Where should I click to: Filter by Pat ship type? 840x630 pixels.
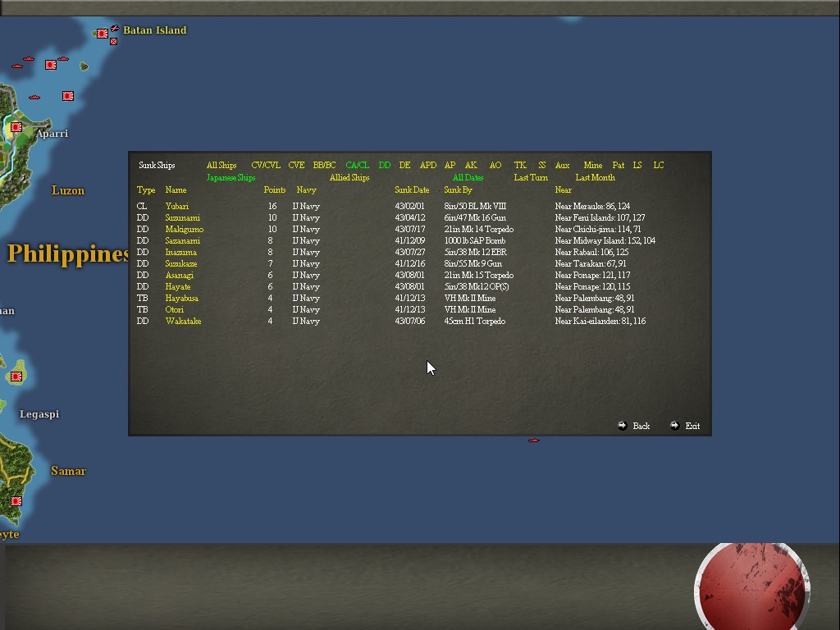tap(619, 165)
